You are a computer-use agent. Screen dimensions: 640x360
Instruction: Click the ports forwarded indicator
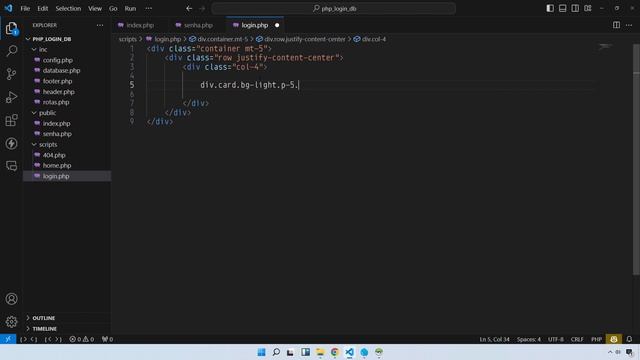[x=107, y=339]
